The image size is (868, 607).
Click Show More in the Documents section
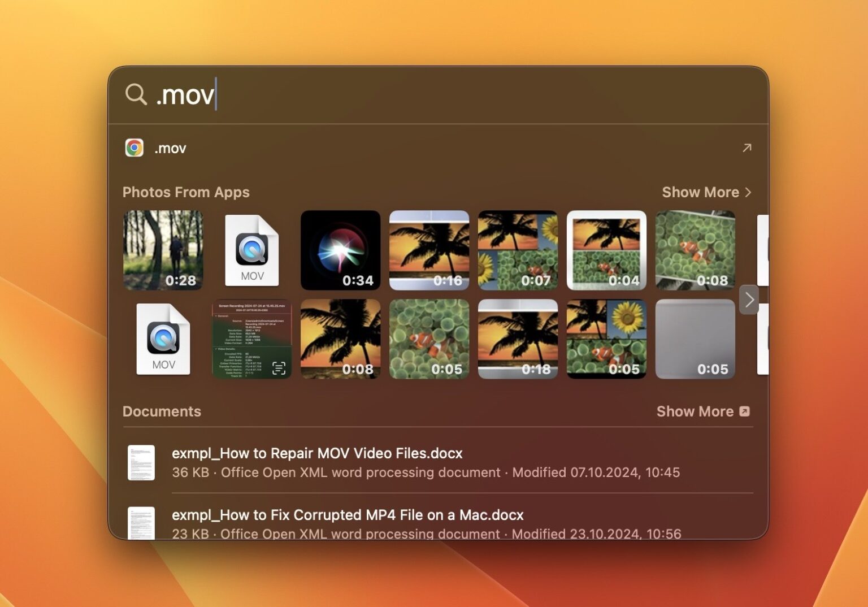coord(696,411)
